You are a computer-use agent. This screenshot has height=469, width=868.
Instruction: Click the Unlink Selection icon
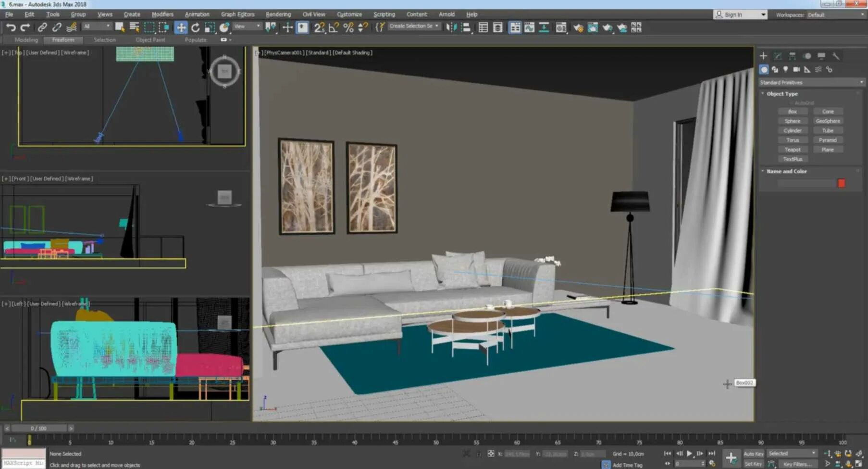[x=57, y=27]
